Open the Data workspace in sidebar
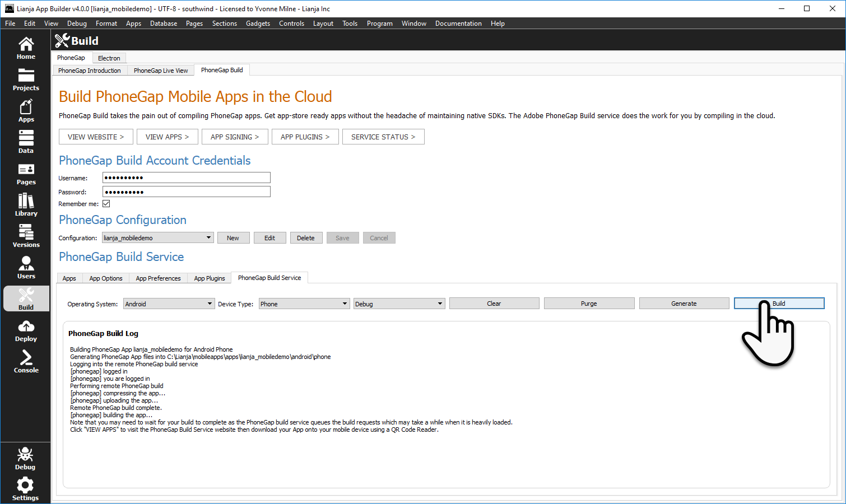Screen dimensions: 846x504 (26, 142)
